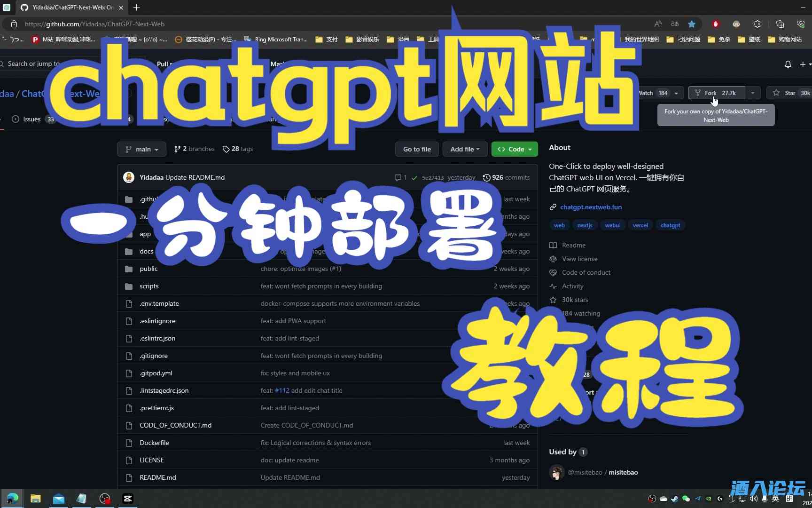Click the Telegram icon in the system tray
Screen dimensions: 812x508
point(697,499)
